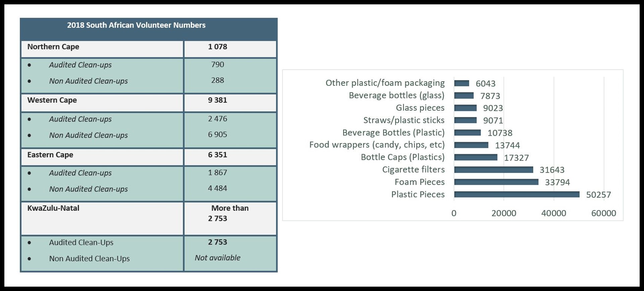Click the Eastern Cape total 6 351
The width and height of the screenshot is (644, 291).
218,155
